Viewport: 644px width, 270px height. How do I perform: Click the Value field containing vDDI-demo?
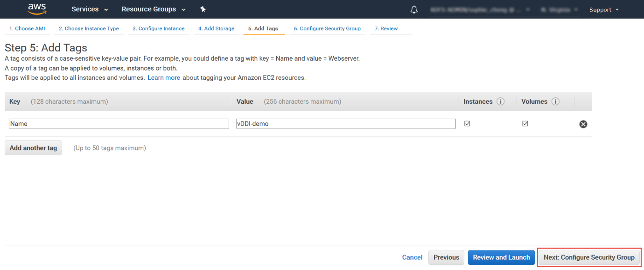pyautogui.click(x=345, y=123)
